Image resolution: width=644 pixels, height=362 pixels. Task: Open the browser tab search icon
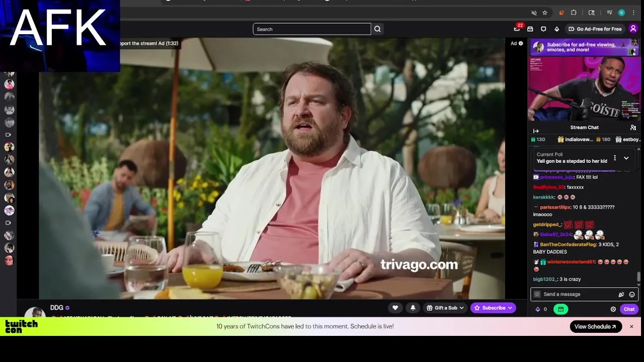coord(592,13)
